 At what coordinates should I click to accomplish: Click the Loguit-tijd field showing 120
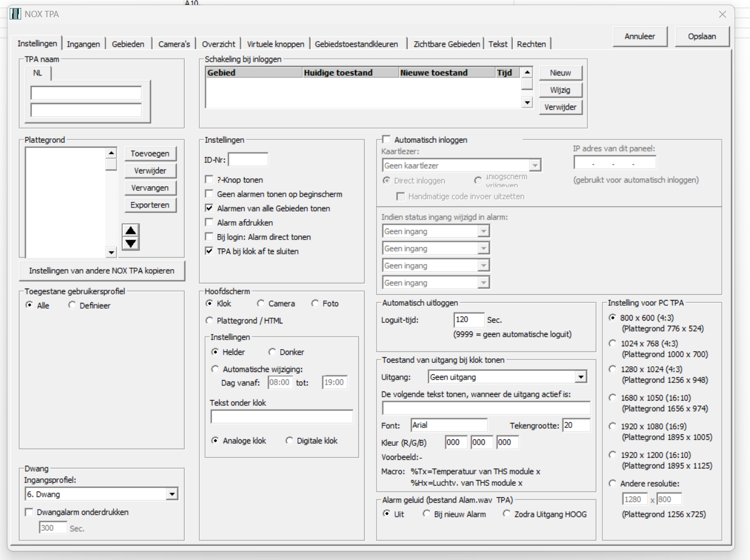469,320
